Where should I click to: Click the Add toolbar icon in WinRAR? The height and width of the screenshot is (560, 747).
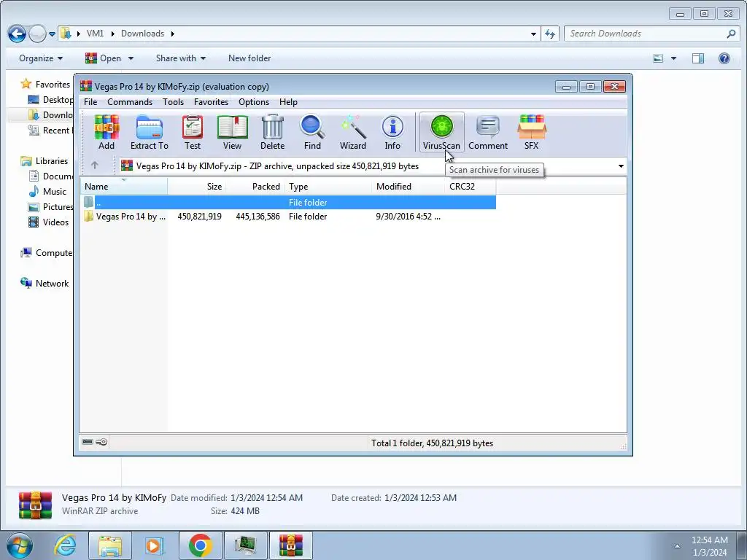point(107,133)
